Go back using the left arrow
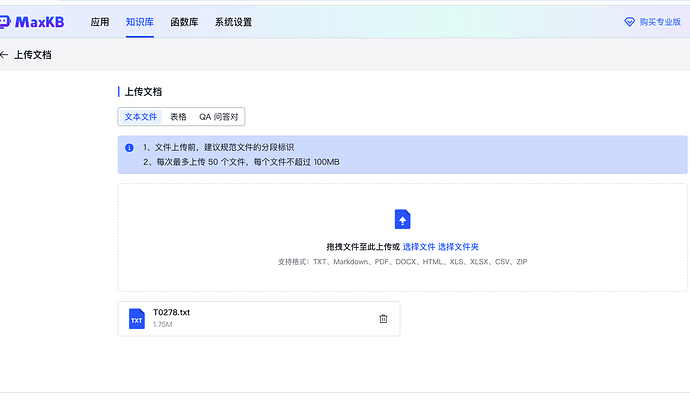 (x=4, y=55)
